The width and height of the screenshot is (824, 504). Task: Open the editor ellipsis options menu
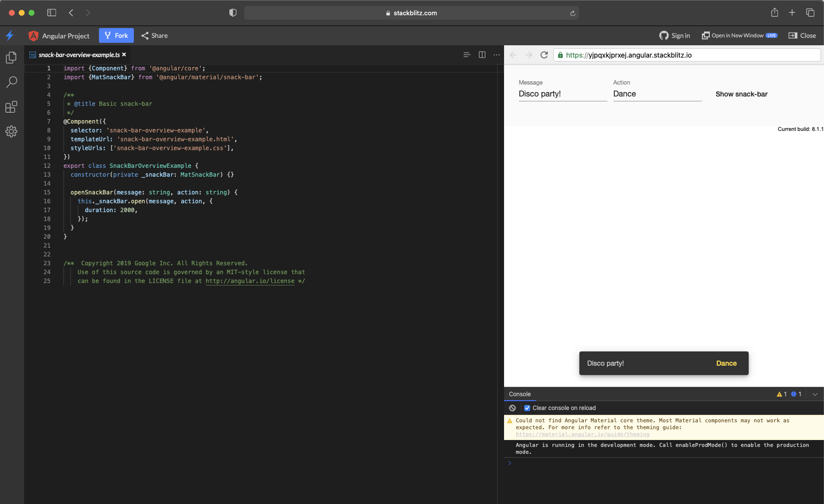pos(496,55)
